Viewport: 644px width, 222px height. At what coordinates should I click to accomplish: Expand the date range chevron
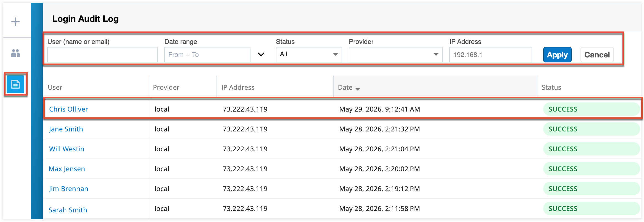tap(261, 55)
